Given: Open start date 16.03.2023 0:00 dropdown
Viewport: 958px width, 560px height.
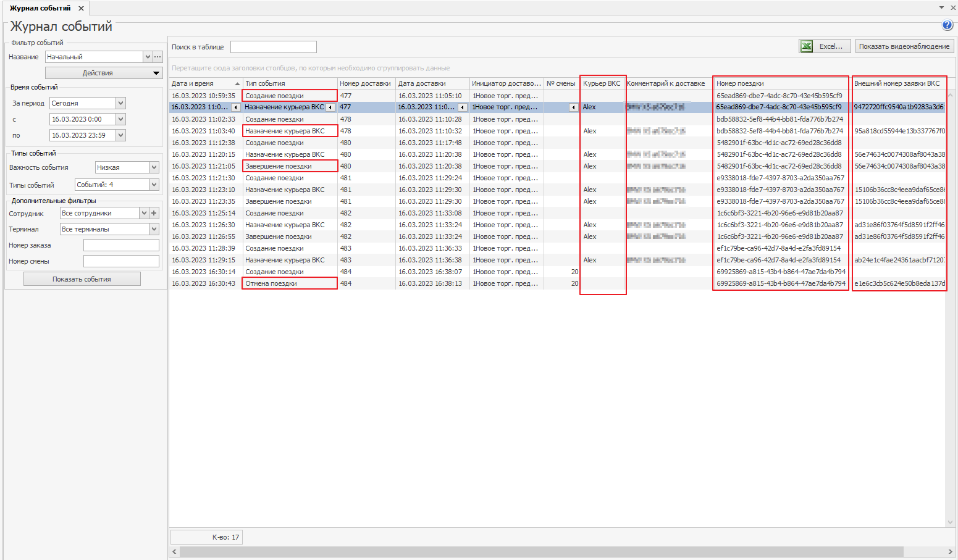Looking at the screenshot, I should point(121,119).
